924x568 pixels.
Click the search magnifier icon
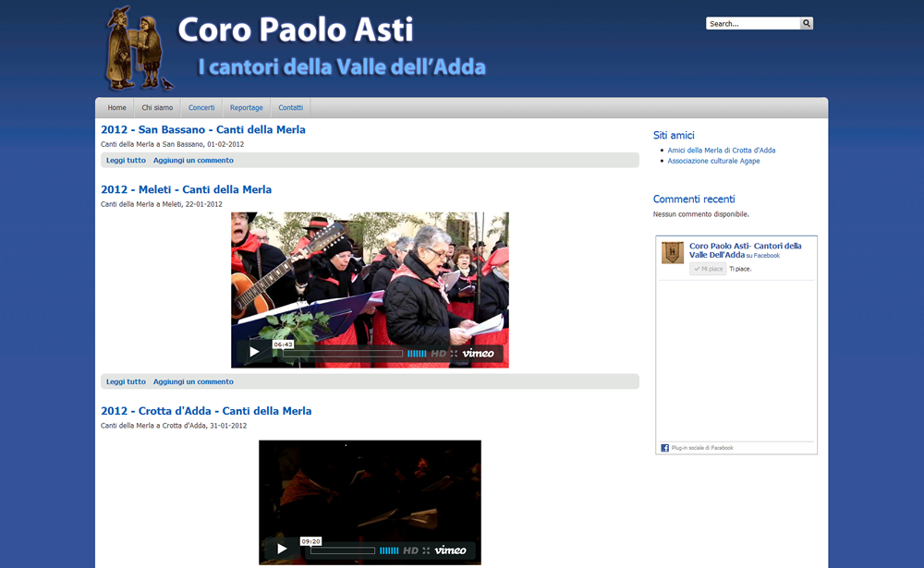point(807,24)
